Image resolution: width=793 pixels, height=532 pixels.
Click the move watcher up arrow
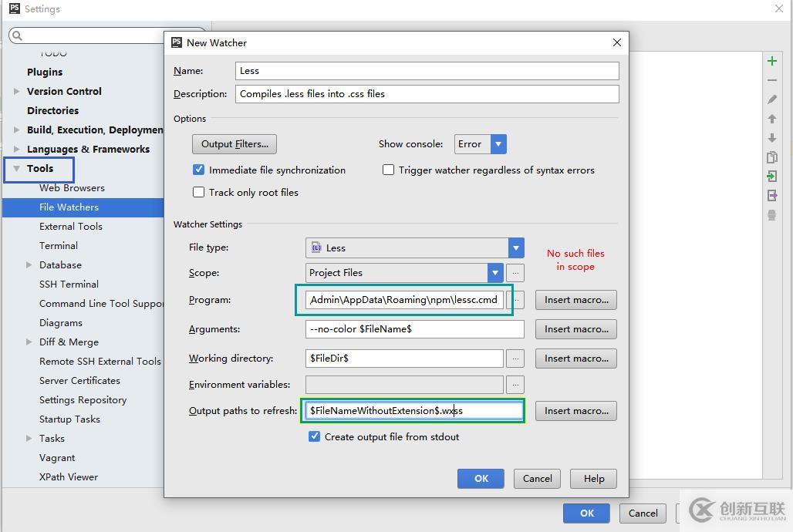[771, 119]
